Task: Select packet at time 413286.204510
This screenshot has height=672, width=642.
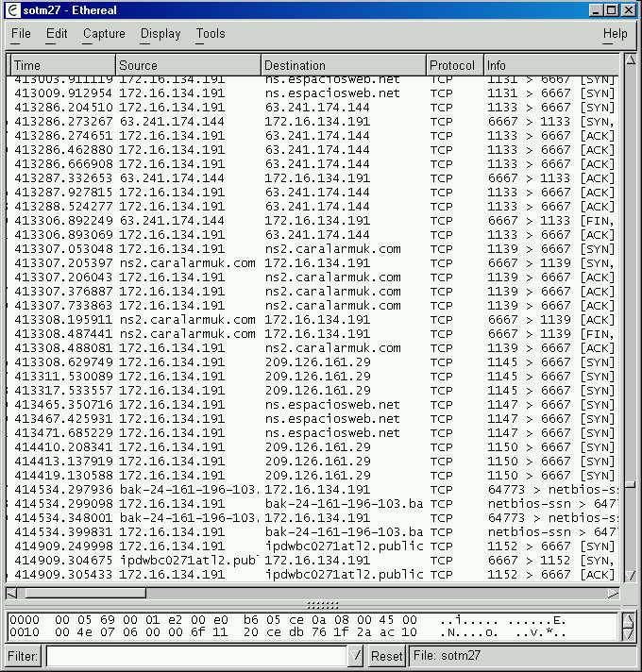Action: [x=313, y=108]
